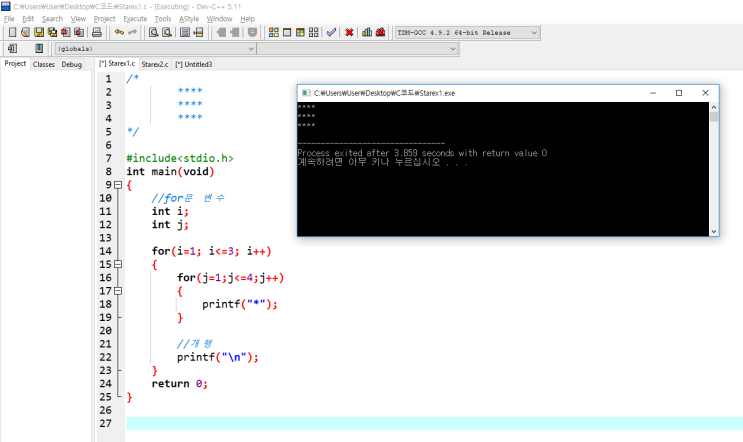Click the #include<stdio.h> line
The width and height of the screenshot is (743, 442).
point(180,158)
